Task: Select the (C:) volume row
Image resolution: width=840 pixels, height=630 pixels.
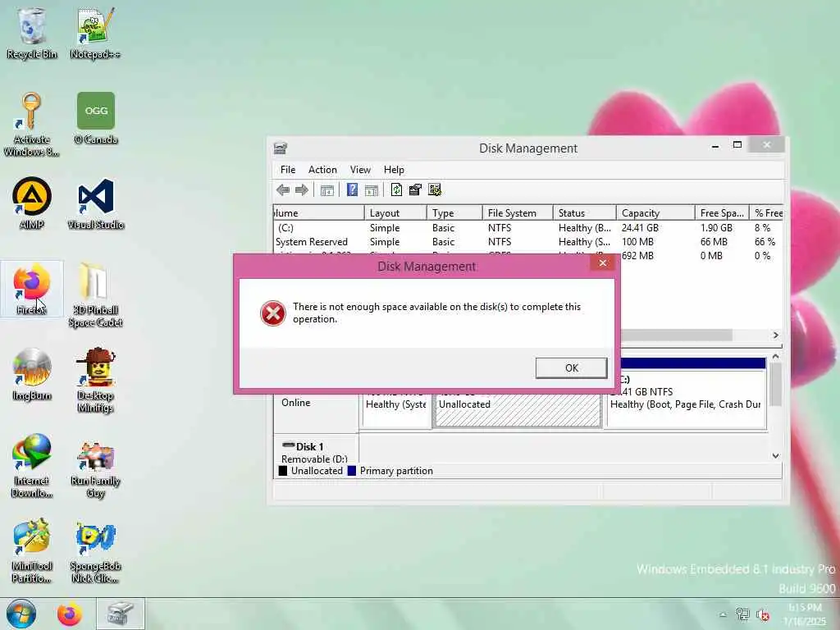Action: pyautogui.click(x=527, y=228)
